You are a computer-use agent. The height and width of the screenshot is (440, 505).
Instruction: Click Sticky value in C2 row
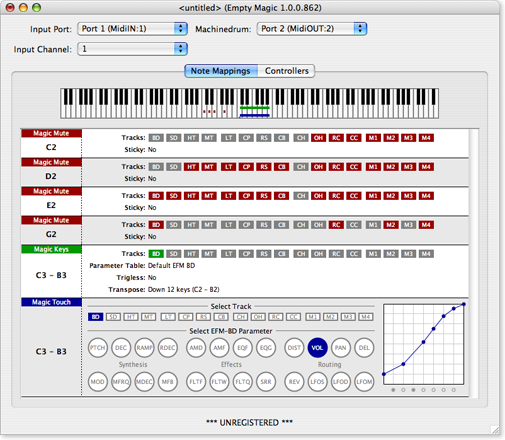coord(152,150)
